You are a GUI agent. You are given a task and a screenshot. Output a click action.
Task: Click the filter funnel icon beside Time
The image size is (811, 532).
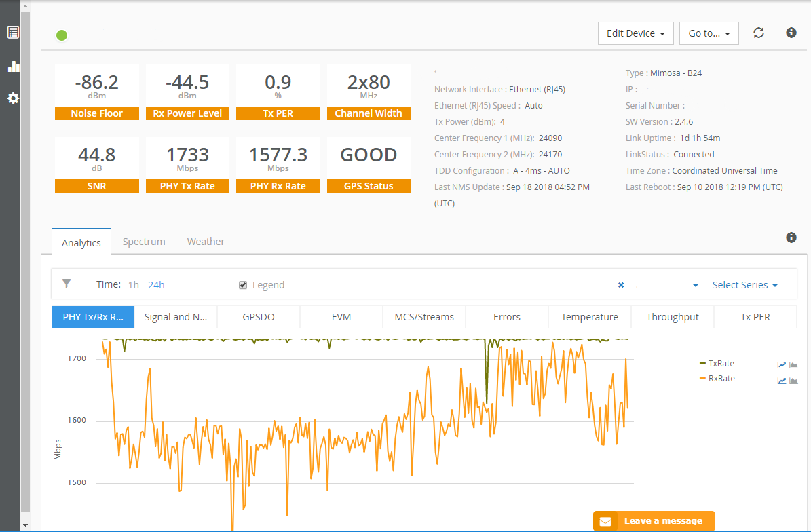click(67, 284)
